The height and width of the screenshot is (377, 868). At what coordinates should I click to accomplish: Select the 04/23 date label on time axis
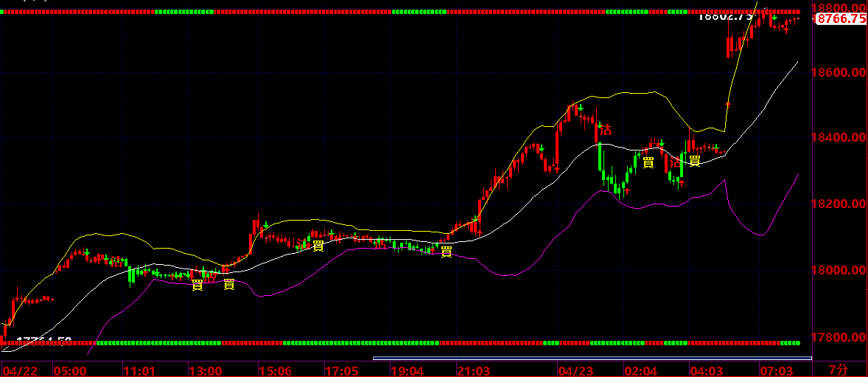pyautogui.click(x=573, y=370)
